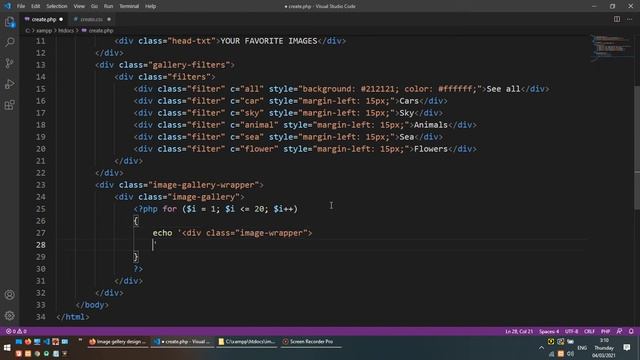640x360 pixels.
Task: Open the Terminal menu
Action: tap(129, 6)
